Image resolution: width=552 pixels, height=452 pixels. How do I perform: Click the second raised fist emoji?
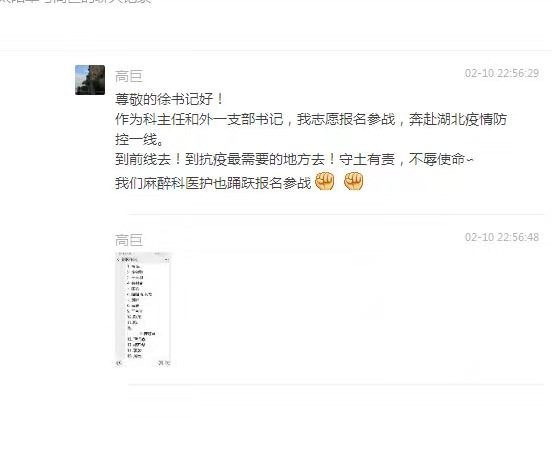point(353,181)
